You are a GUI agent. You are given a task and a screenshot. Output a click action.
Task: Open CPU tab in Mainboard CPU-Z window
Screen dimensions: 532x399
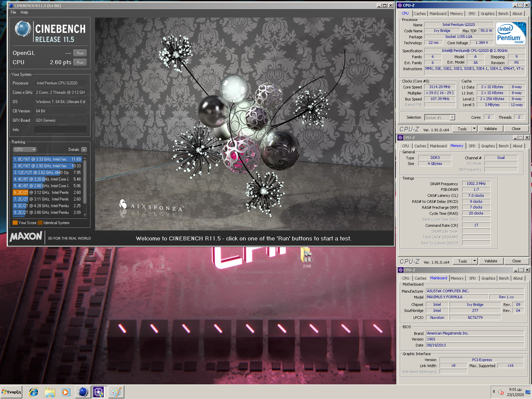tap(406, 278)
